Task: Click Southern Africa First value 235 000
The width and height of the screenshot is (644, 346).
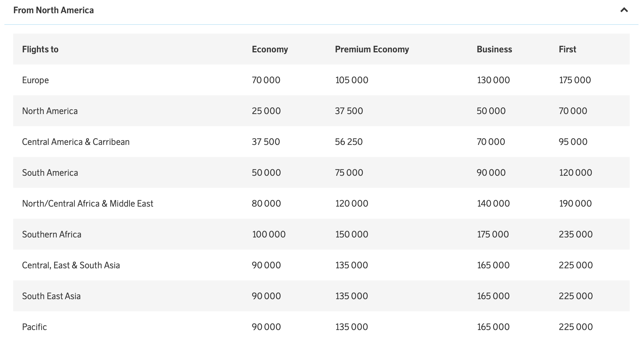Action: pos(575,234)
